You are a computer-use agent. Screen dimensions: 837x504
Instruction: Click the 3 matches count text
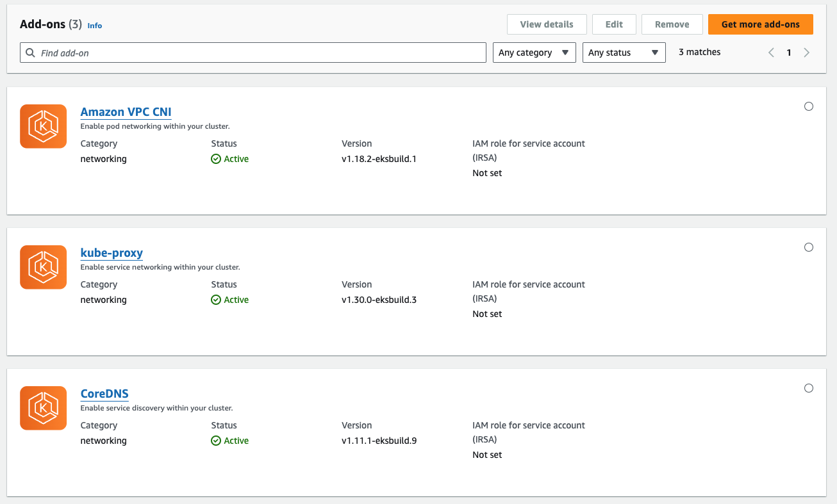click(700, 52)
